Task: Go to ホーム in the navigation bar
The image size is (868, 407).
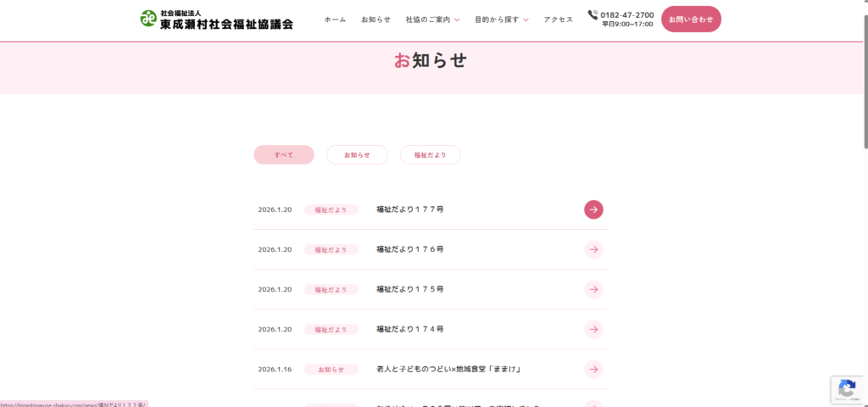Action: tap(335, 20)
